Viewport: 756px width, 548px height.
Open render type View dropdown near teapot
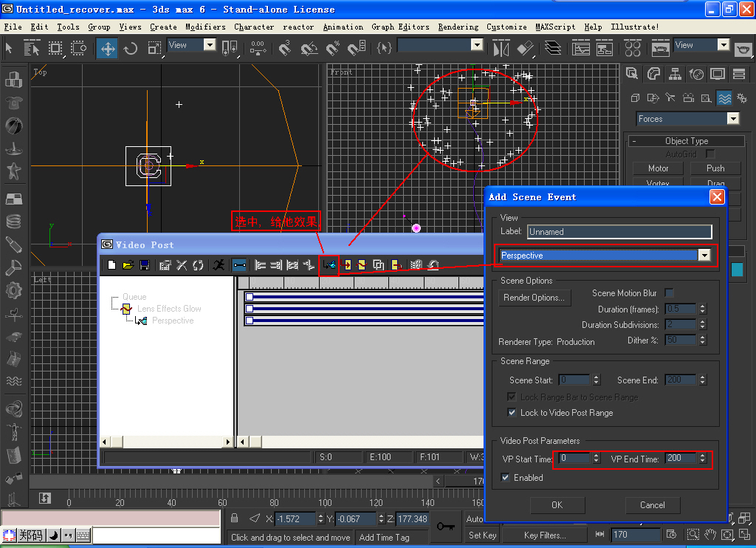[724, 45]
